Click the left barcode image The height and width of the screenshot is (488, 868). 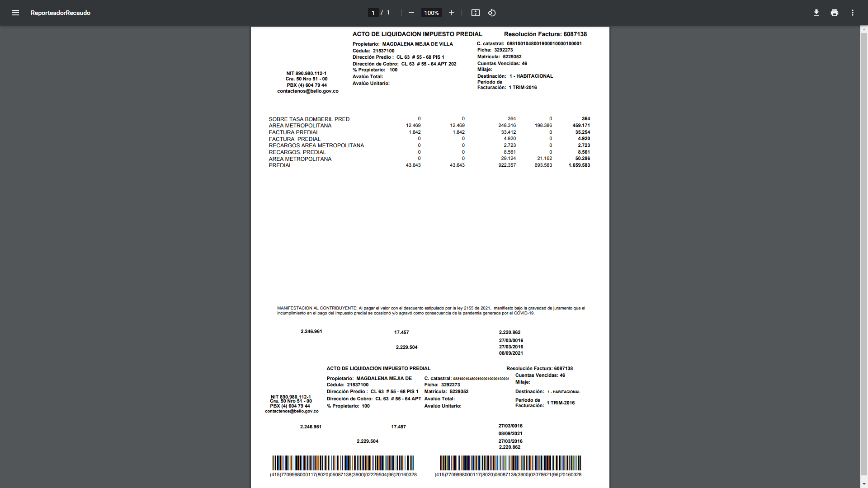(343, 463)
